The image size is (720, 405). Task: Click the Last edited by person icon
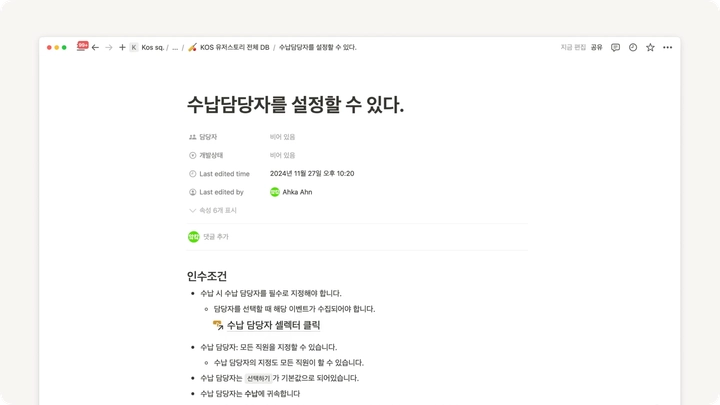click(192, 192)
